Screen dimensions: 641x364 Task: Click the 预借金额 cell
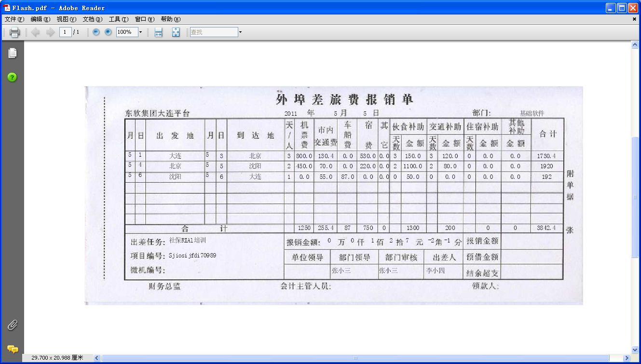click(x=482, y=257)
